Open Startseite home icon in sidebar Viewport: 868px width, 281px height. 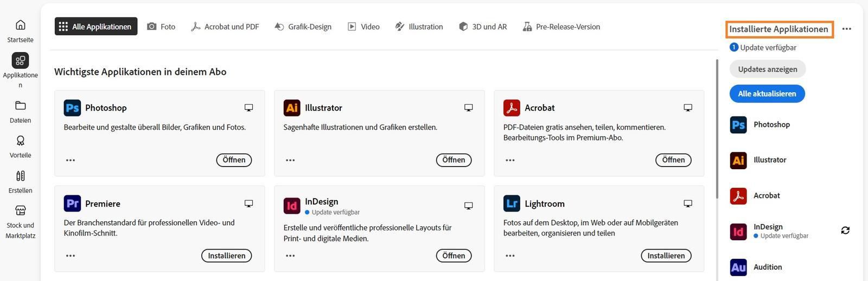20,25
